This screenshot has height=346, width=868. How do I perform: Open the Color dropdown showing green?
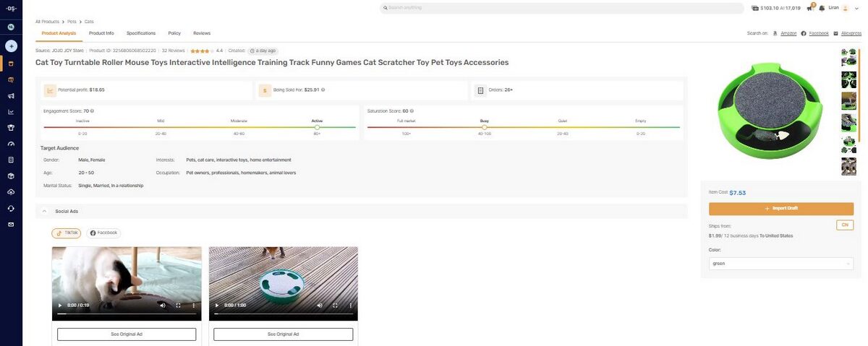click(781, 264)
